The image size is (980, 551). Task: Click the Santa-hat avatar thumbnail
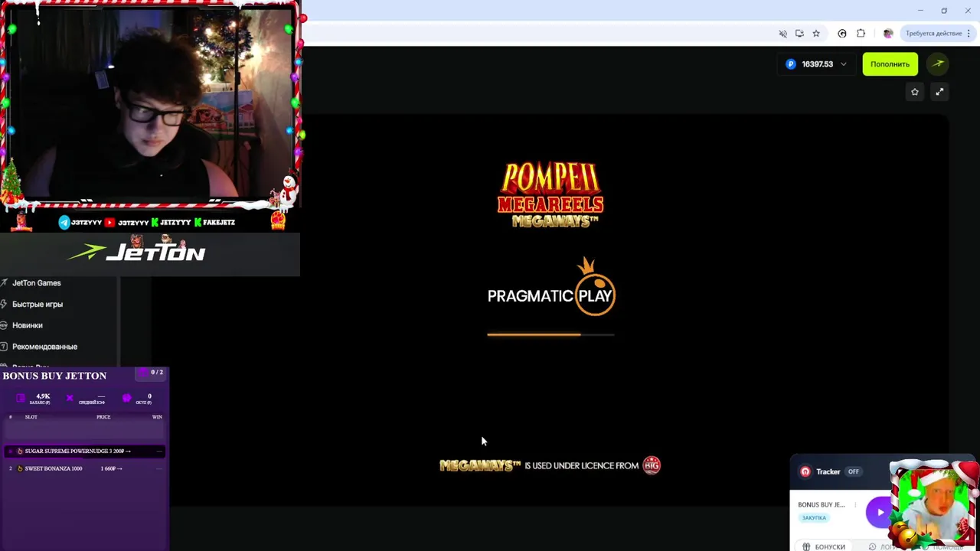[x=934, y=505]
